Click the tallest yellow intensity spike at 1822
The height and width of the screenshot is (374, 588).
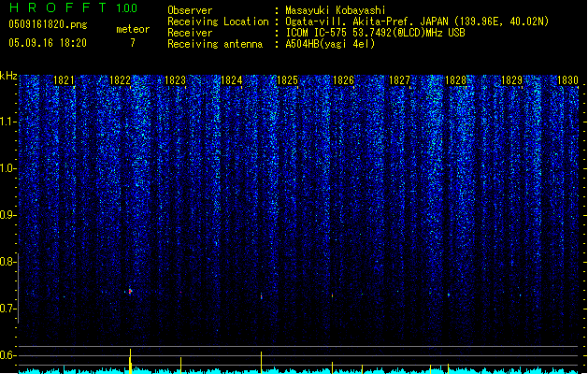coord(130,361)
